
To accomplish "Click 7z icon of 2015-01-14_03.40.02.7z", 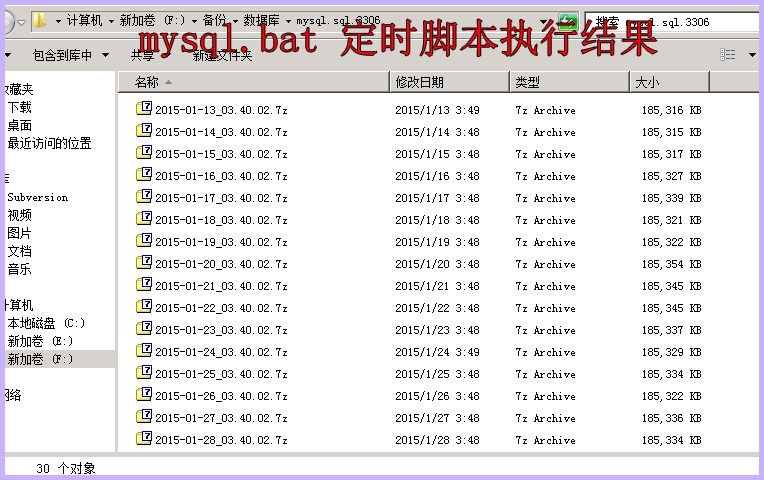I will (x=144, y=130).
